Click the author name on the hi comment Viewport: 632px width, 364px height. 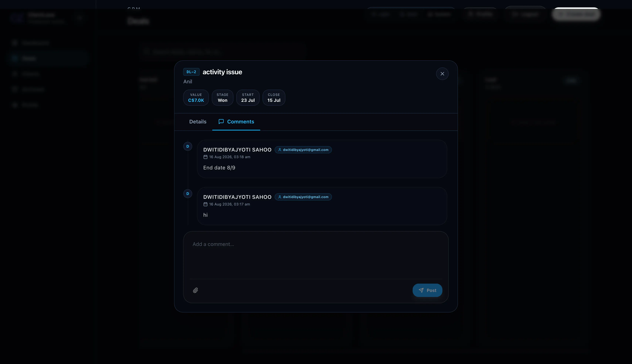237,197
